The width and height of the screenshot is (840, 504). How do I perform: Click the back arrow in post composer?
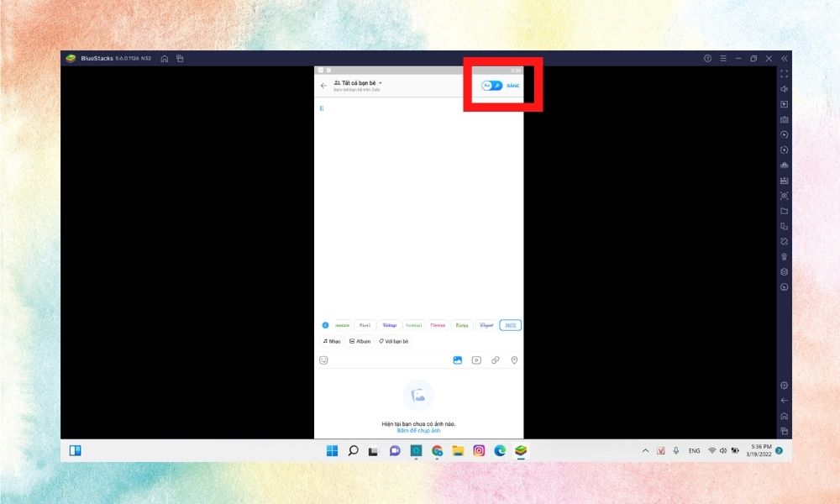[323, 86]
